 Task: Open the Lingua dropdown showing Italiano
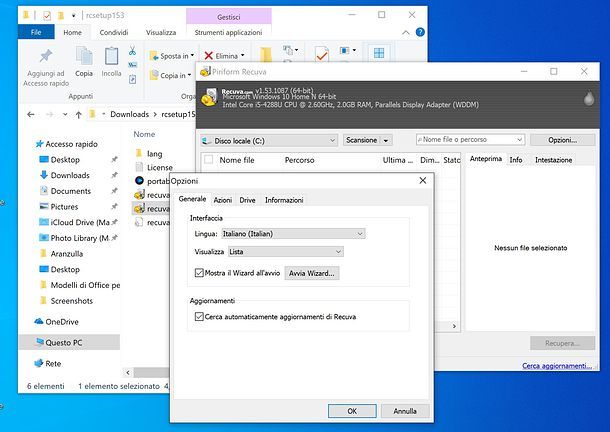pos(292,233)
